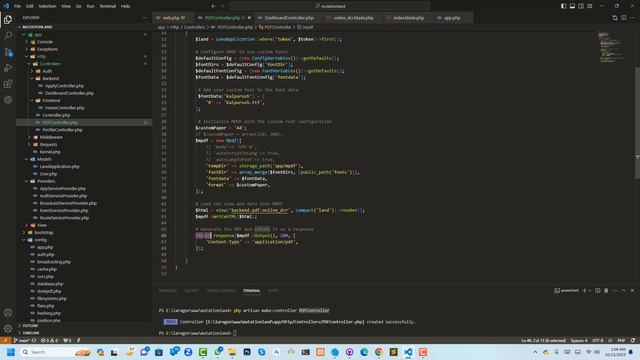Open the Customize Layout icon
This screenshot has width=640, height=360.
click(590, 6)
